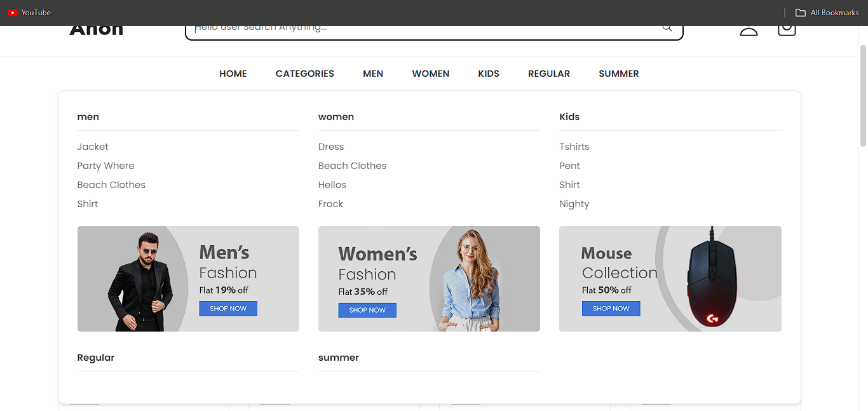This screenshot has height=411, width=868.
Task: Open Shirt under men
Action: [88, 204]
